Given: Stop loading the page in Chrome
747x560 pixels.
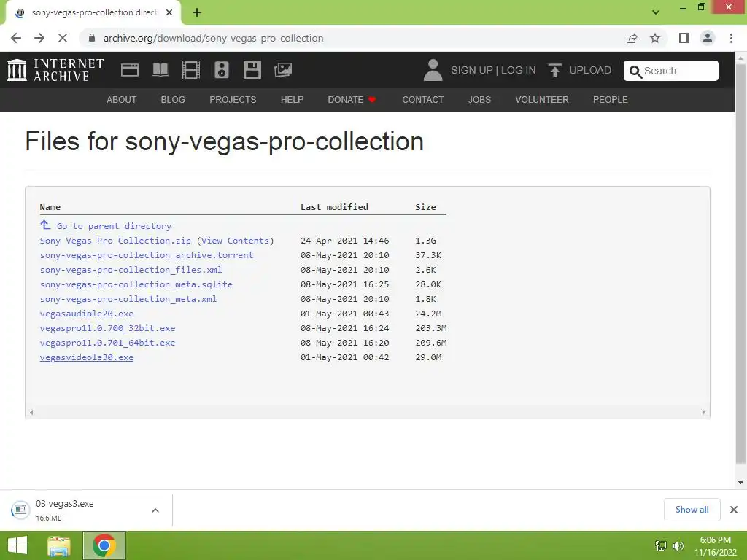Looking at the screenshot, I should pyautogui.click(x=63, y=38).
